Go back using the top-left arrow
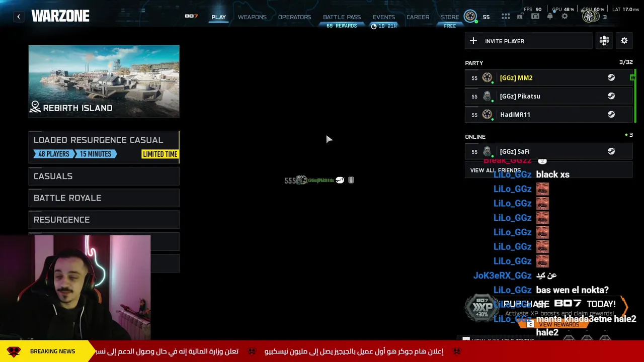The height and width of the screenshot is (362, 644). coord(19,17)
